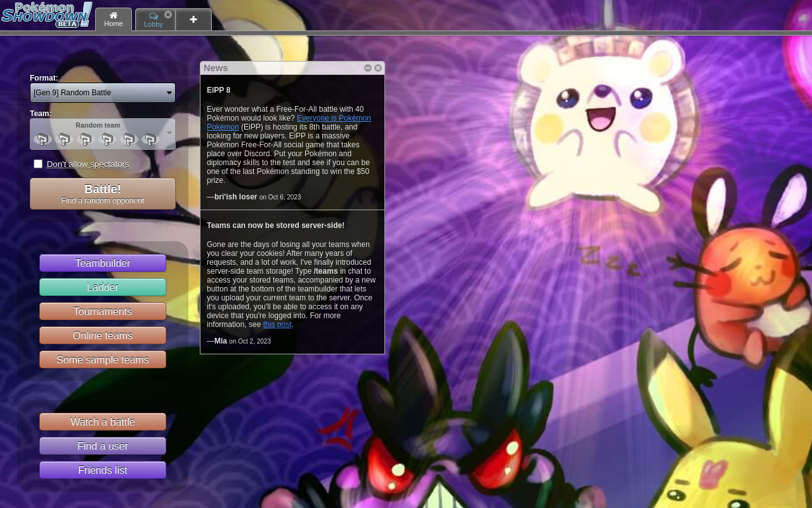Open Some sample teams
This screenshot has width=812, height=508.
click(103, 360)
